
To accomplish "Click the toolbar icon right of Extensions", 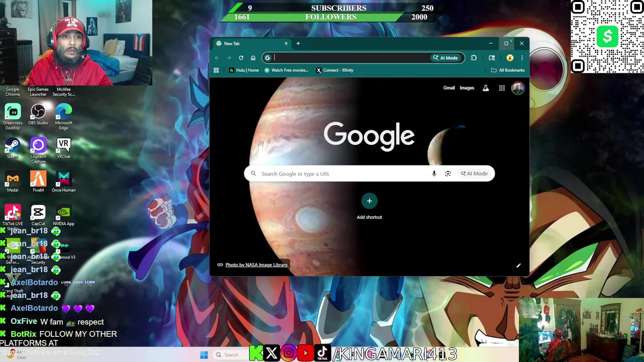I will pos(492,58).
